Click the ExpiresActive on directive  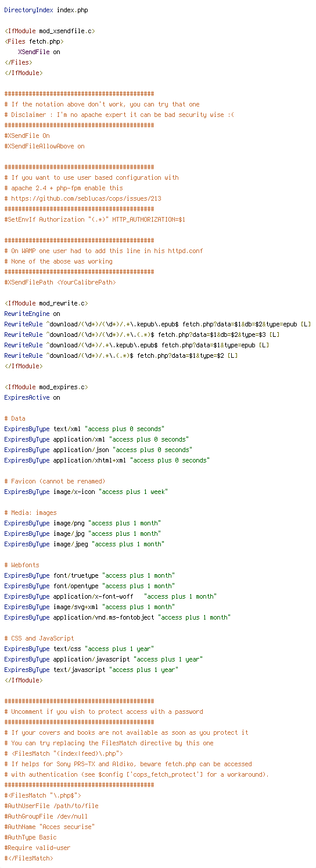point(32,397)
